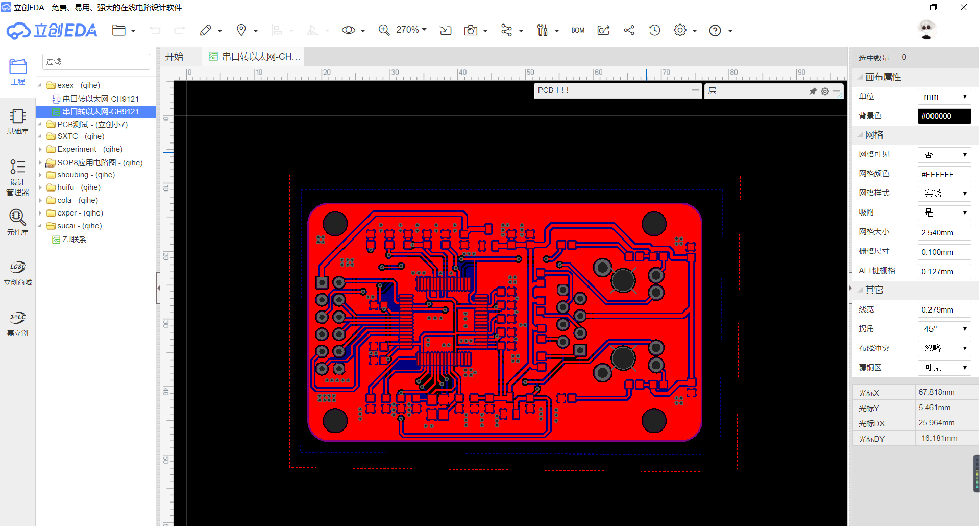Click the 过滤 filter input field
The image size is (980, 526).
point(96,62)
